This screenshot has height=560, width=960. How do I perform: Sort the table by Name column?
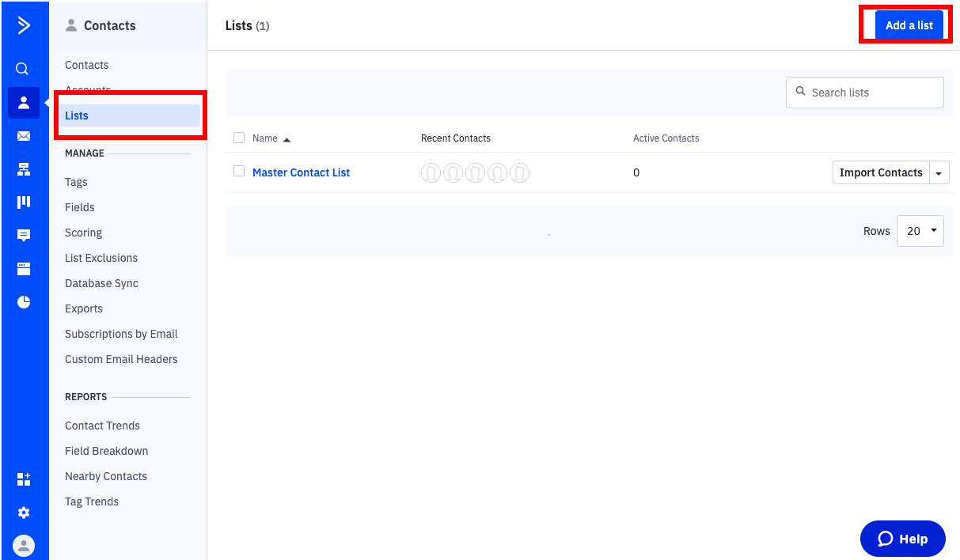(265, 138)
